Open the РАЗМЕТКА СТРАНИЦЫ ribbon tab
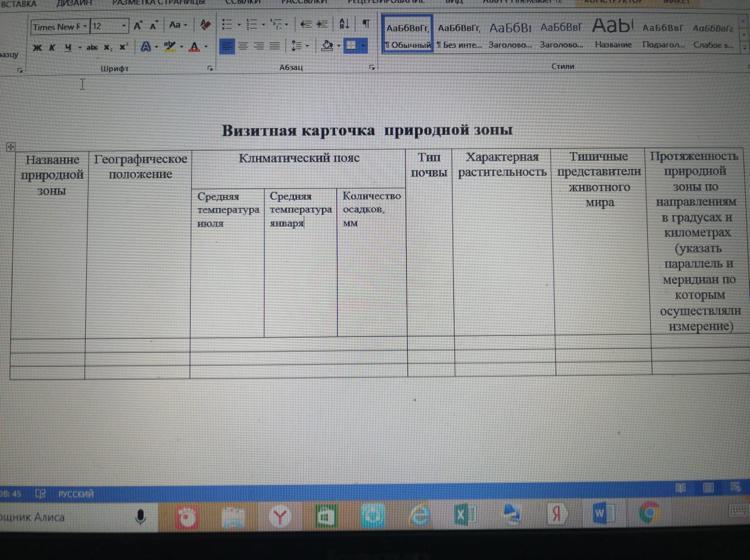750x560 pixels. coord(158,3)
